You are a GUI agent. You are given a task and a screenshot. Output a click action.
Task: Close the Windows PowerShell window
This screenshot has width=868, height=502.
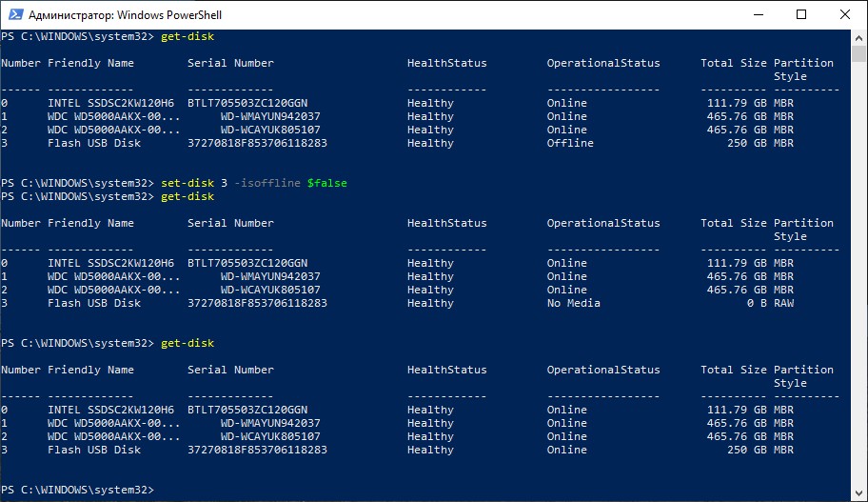tap(845, 14)
